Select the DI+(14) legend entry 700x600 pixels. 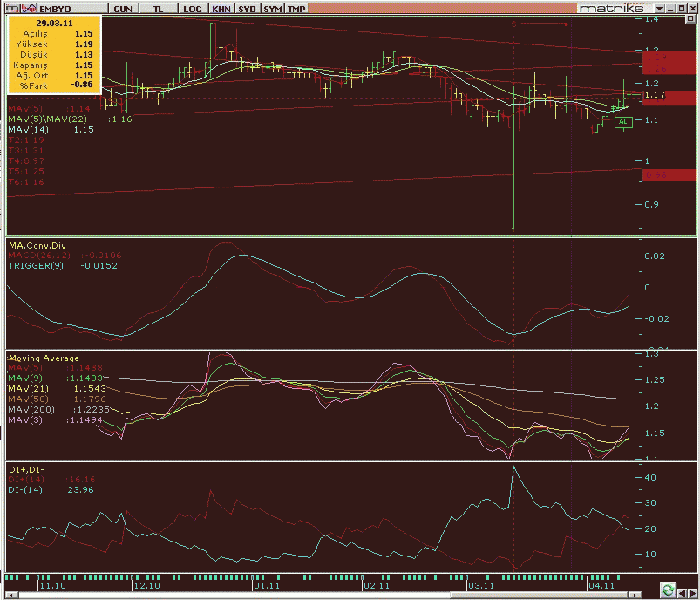[x=51, y=480]
